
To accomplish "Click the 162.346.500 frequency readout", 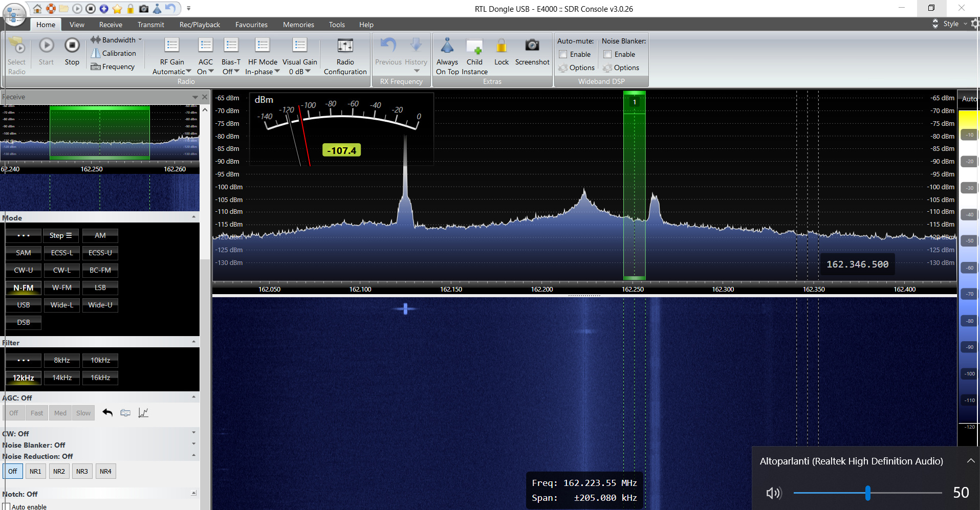I will click(857, 264).
